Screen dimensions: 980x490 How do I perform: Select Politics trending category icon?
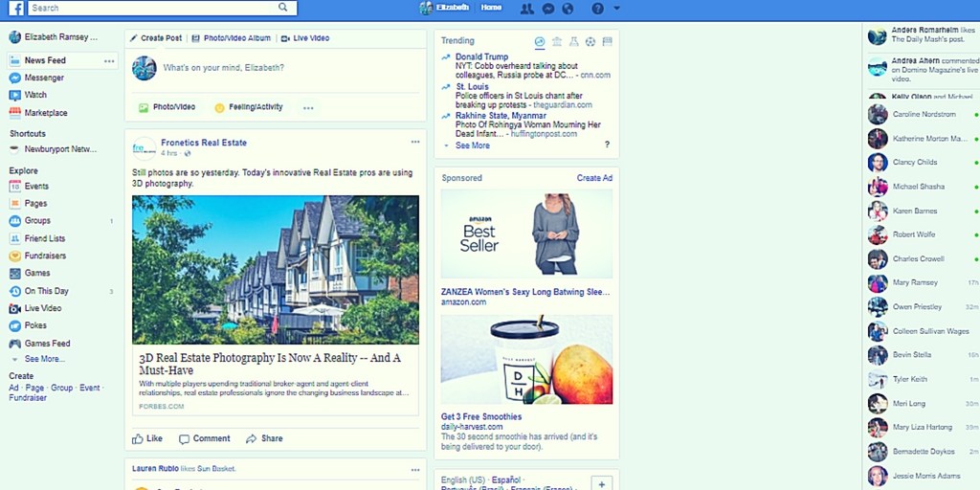pyautogui.click(x=557, y=42)
